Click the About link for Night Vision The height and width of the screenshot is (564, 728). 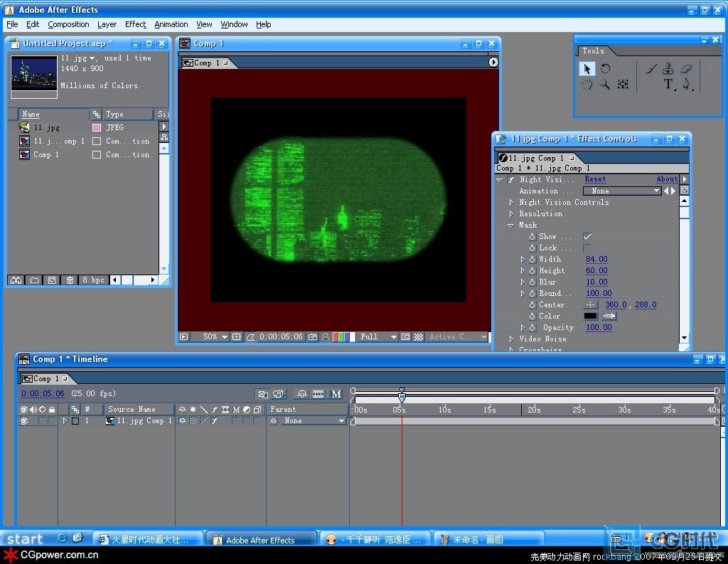click(x=667, y=179)
